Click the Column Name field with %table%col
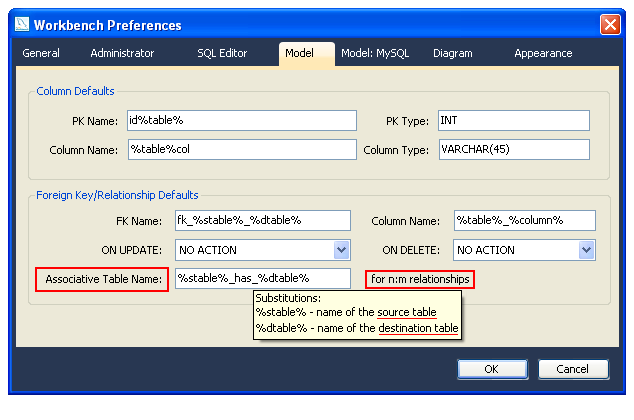Image resolution: width=634 pixels, height=420 pixels. [x=241, y=150]
